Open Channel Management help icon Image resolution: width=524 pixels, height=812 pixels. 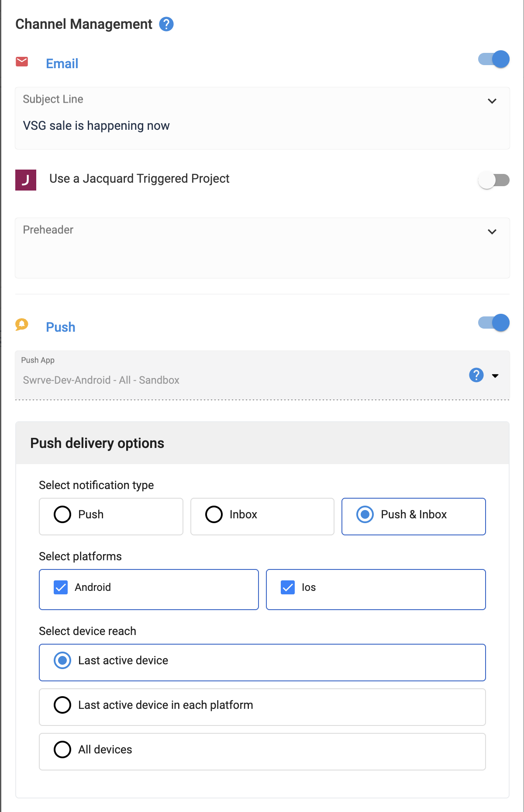click(x=166, y=24)
